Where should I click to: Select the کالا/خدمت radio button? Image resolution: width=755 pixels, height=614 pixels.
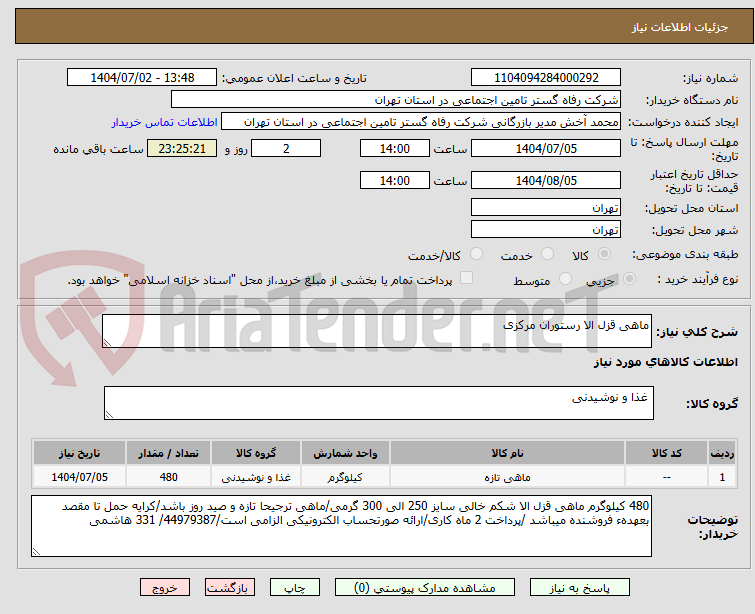click(x=476, y=254)
